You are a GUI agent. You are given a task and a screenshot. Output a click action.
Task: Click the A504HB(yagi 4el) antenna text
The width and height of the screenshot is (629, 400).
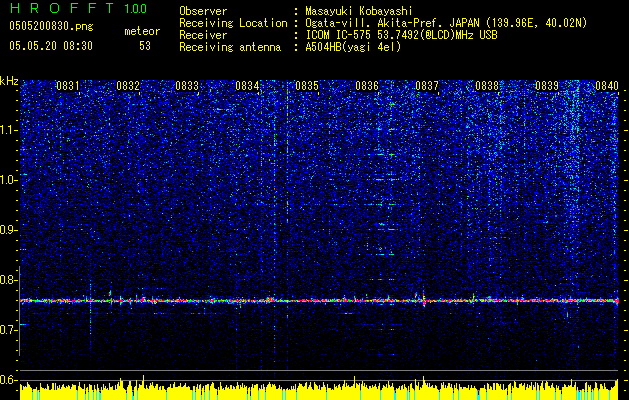click(x=353, y=47)
